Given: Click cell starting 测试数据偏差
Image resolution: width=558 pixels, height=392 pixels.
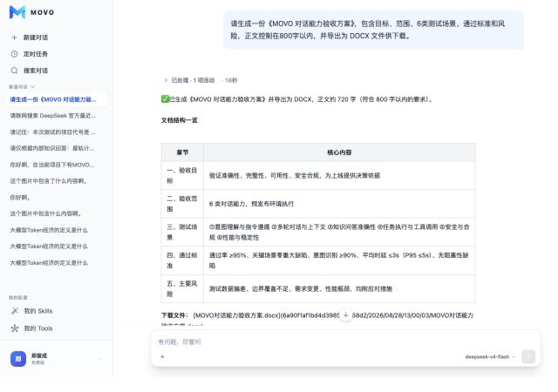Looking at the screenshot, I should click(x=339, y=289).
